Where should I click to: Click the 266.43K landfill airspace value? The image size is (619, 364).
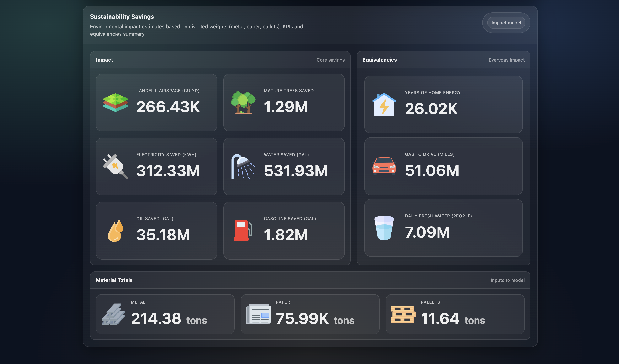pyautogui.click(x=168, y=107)
